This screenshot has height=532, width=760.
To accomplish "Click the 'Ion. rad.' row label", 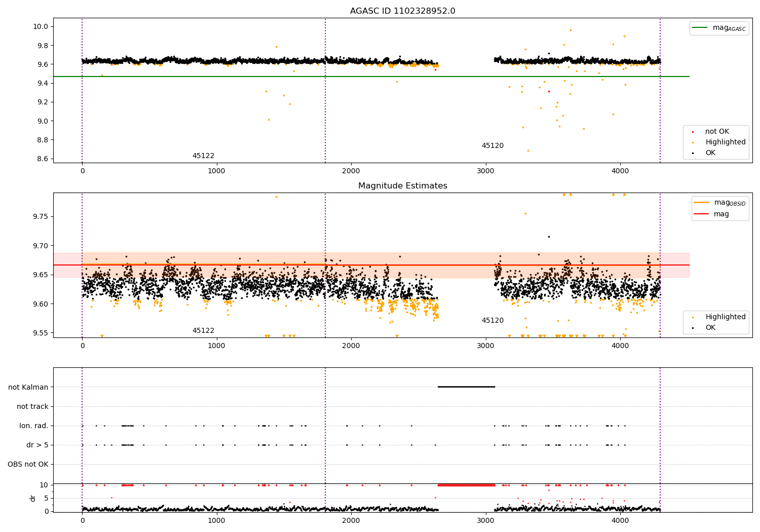I will 34,426.
